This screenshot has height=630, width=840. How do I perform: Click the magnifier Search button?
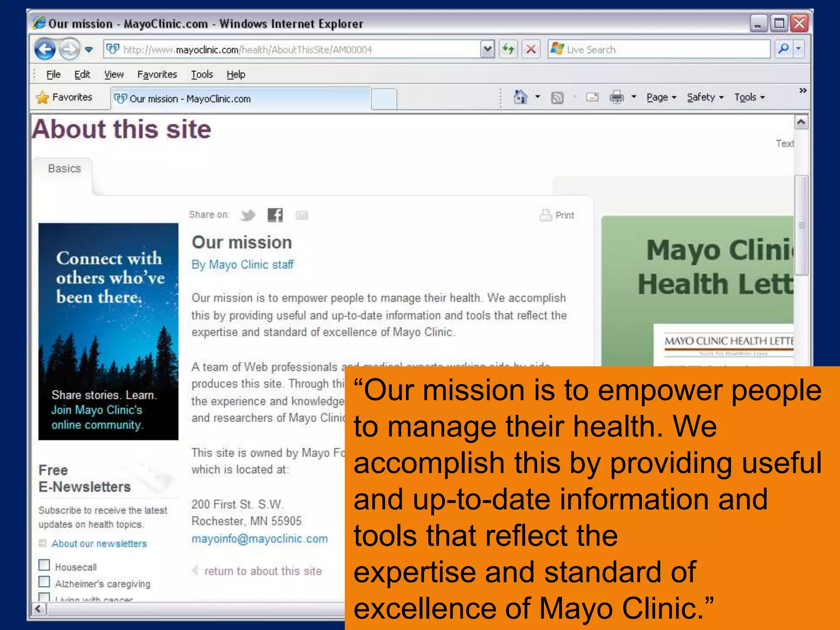point(783,49)
